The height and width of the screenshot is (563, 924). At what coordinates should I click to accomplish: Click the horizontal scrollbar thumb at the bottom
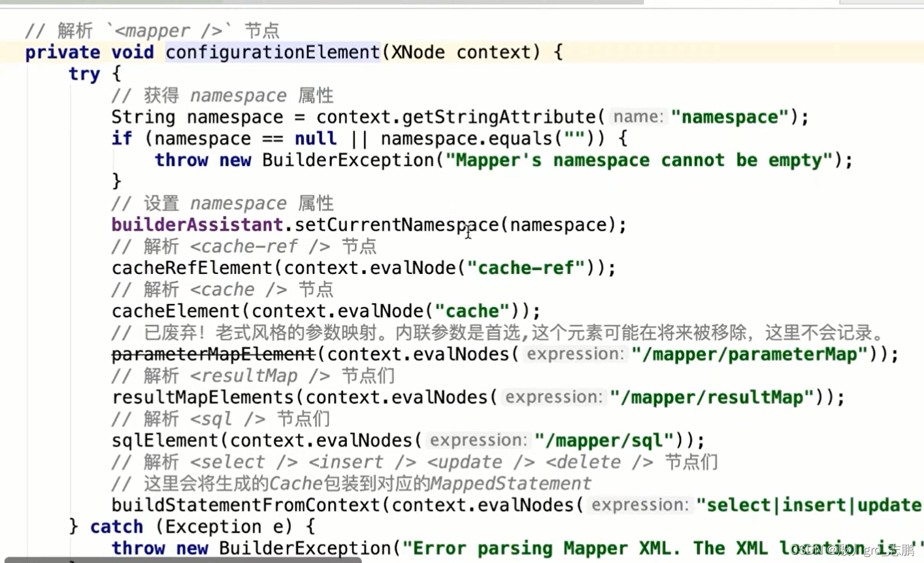(182, 560)
